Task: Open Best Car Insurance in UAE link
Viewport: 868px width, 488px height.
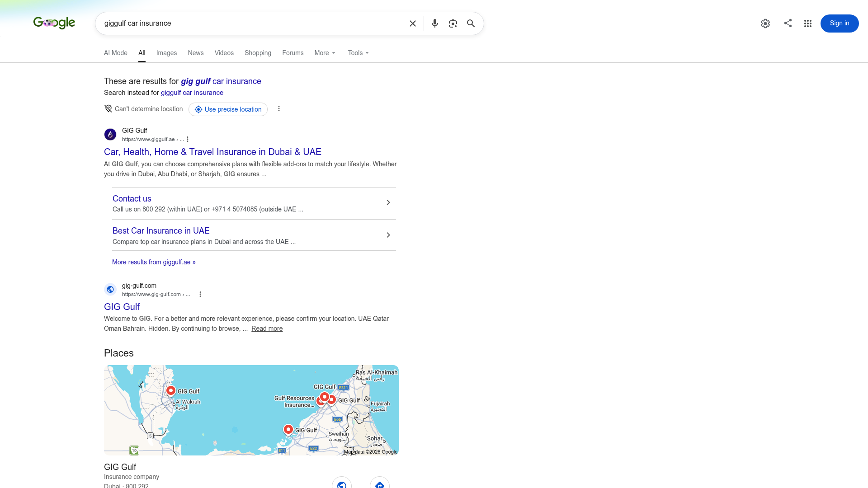Action: (x=161, y=231)
